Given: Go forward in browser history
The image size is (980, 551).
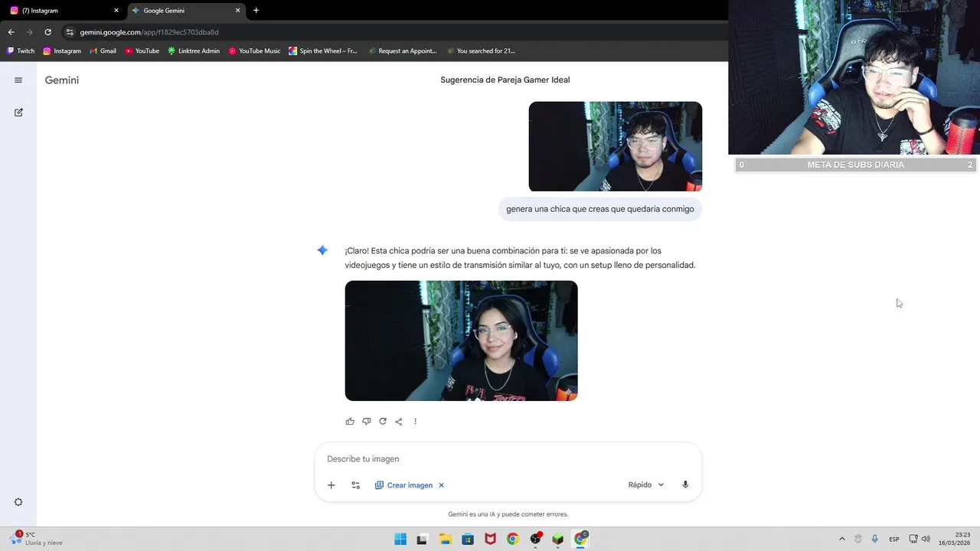Looking at the screenshot, I should [29, 32].
